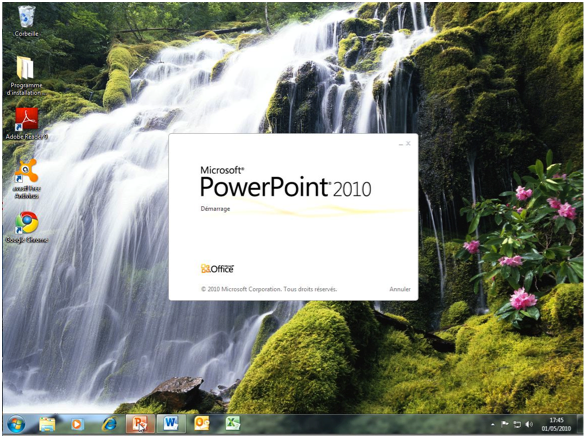Open Windows Explorer from the taskbar
Screen dimensions: 586x438
pyautogui.click(x=47, y=425)
